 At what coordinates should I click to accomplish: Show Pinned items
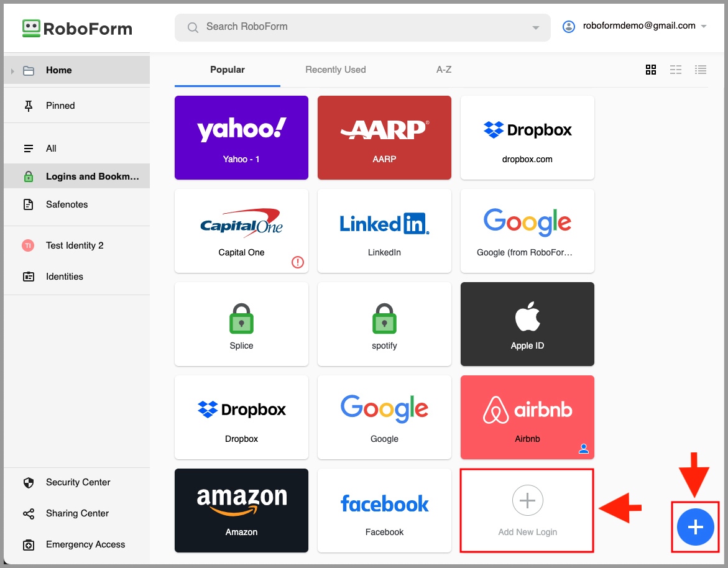click(x=60, y=105)
